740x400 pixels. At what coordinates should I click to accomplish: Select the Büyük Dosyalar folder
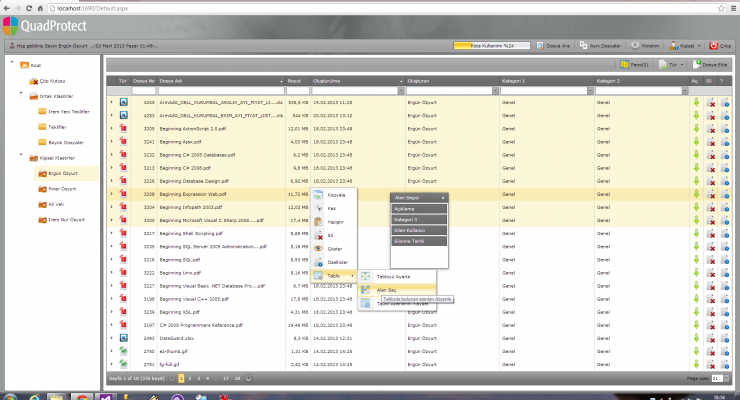[61, 142]
